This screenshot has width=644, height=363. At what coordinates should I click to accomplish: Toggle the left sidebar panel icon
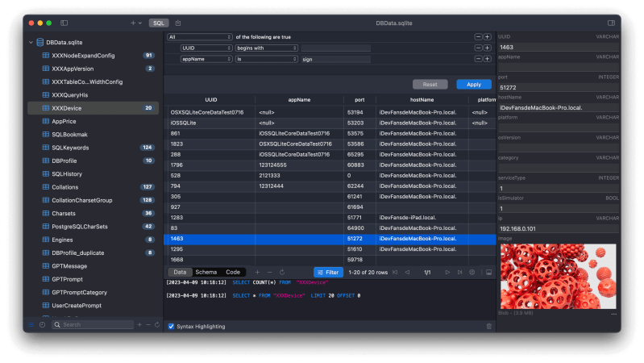pyautogui.click(x=64, y=23)
